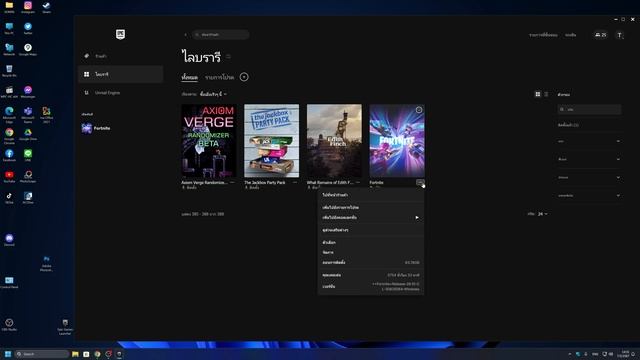Show hidden system tray icons chevron
This screenshot has width=640, height=360.
pyautogui.click(x=569, y=354)
